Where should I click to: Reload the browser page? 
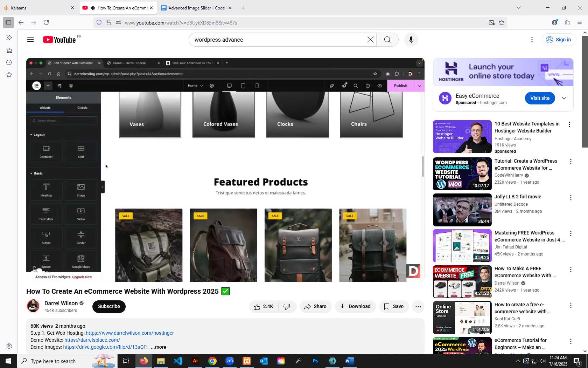[46, 22]
